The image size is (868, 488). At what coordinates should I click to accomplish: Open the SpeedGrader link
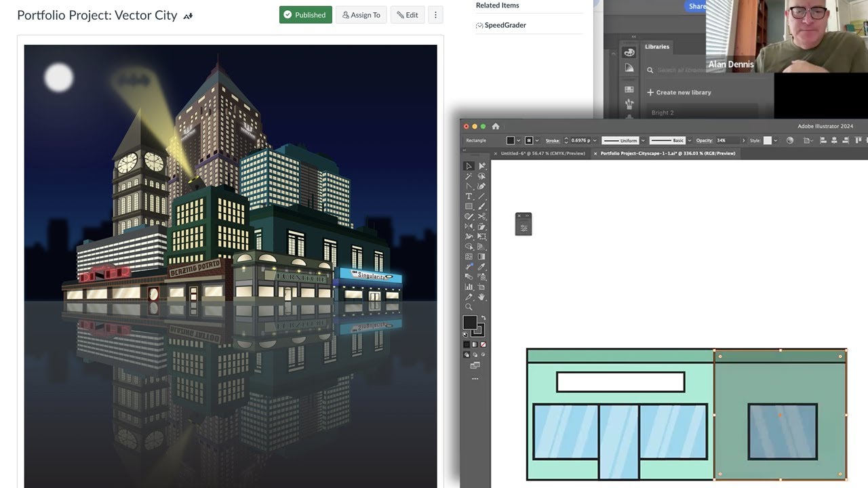pyautogui.click(x=505, y=25)
